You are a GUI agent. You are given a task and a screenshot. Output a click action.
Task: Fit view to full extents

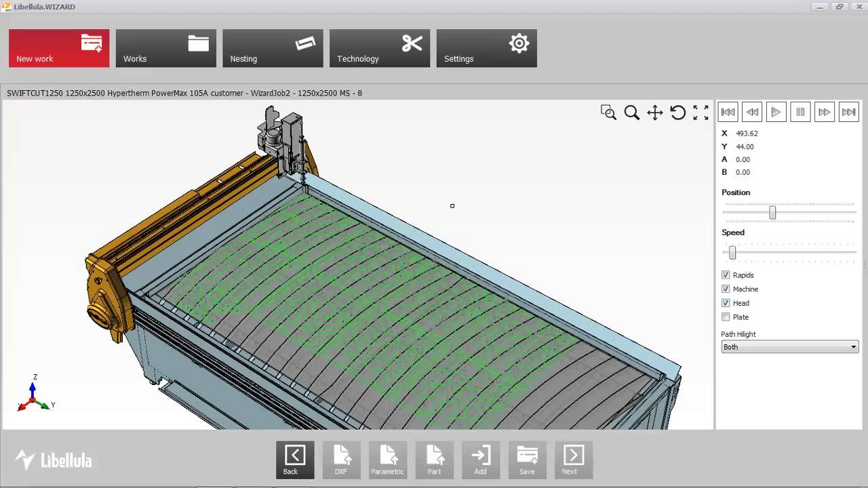[x=701, y=113]
